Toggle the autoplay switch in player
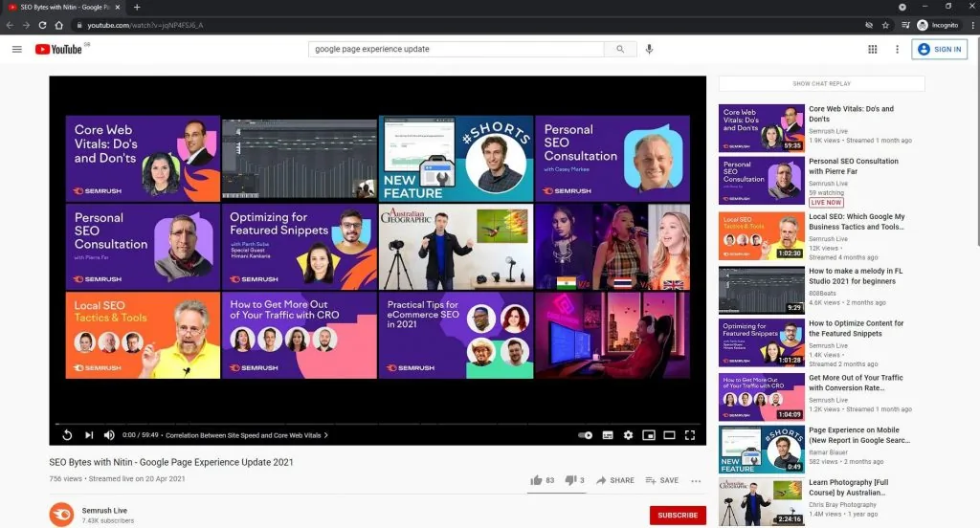Image resolution: width=980 pixels, height=528 pixels. (x=585, y=435)
